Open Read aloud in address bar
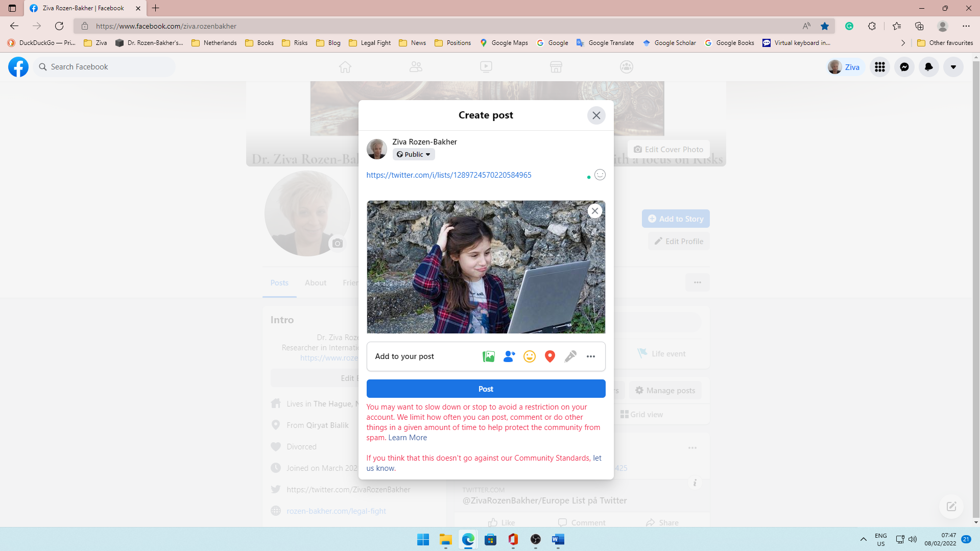The image size is (980, 551). point(806,26)
